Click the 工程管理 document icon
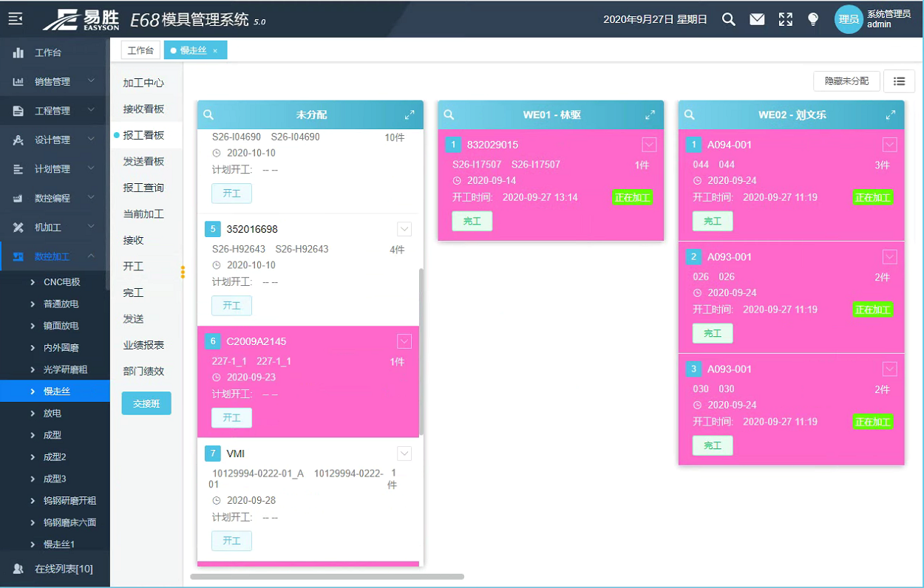The height and width of the screenshot is (588, 924). pos(18,111)
